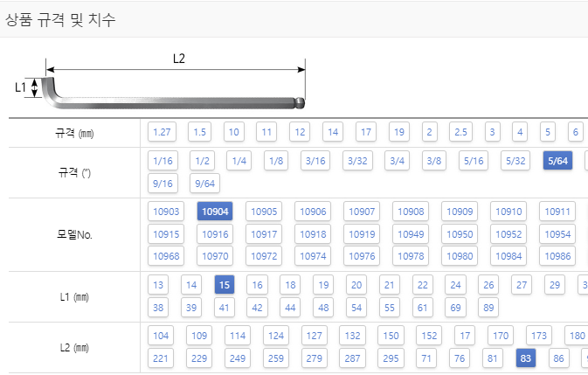
Task: Deselect the highlighted L2 value 83
Action: pyautogui.click(x=526, y=358)
